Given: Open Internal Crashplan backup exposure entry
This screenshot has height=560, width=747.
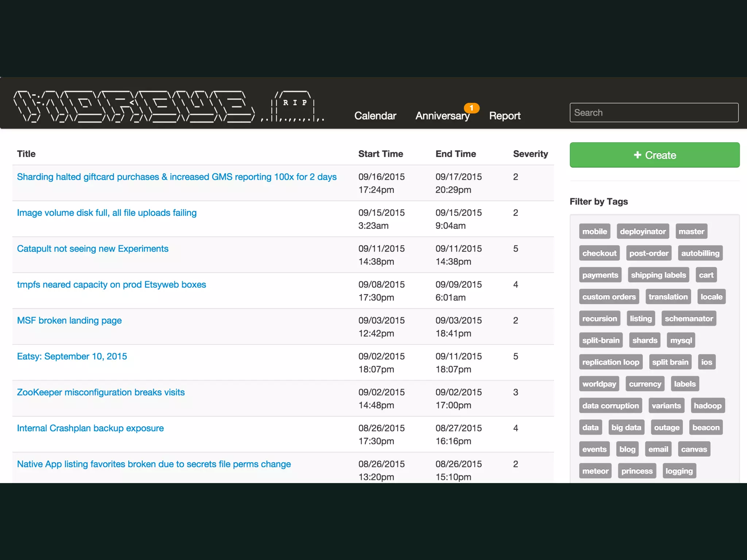Looking at the screenshot, I should click(x=90, y=428).
